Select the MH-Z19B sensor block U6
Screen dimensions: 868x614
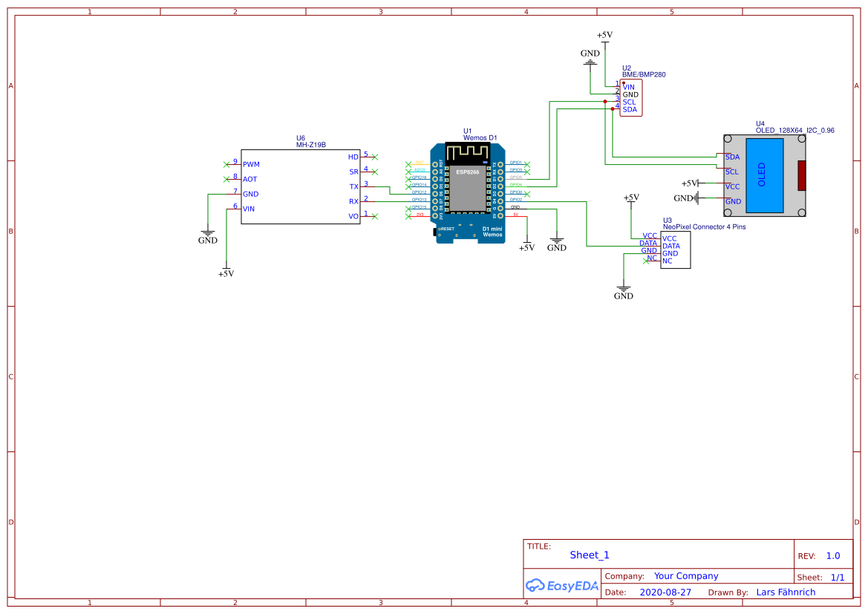301,186
